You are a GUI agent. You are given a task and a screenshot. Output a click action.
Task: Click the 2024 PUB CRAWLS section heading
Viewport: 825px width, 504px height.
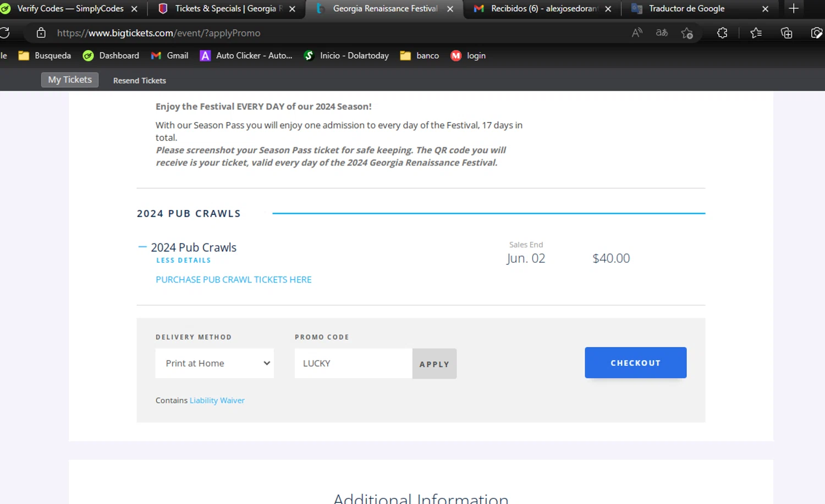(189, 213)
